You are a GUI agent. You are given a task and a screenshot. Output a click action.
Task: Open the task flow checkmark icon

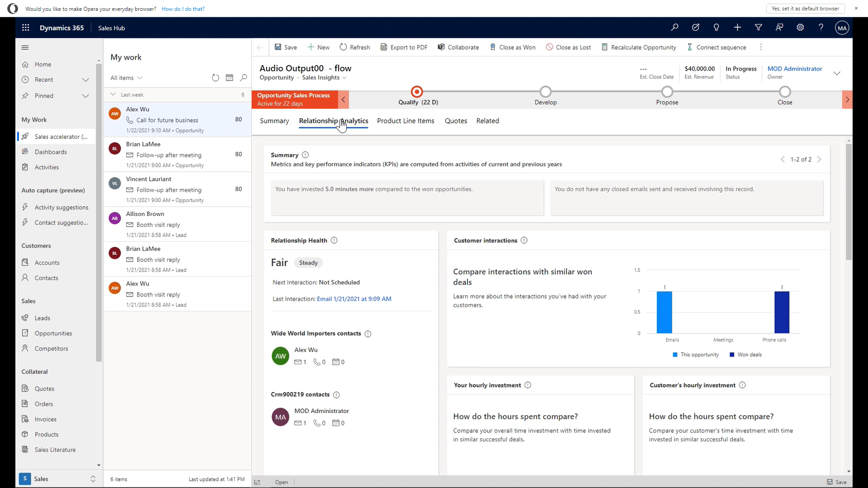pos(696,28)
